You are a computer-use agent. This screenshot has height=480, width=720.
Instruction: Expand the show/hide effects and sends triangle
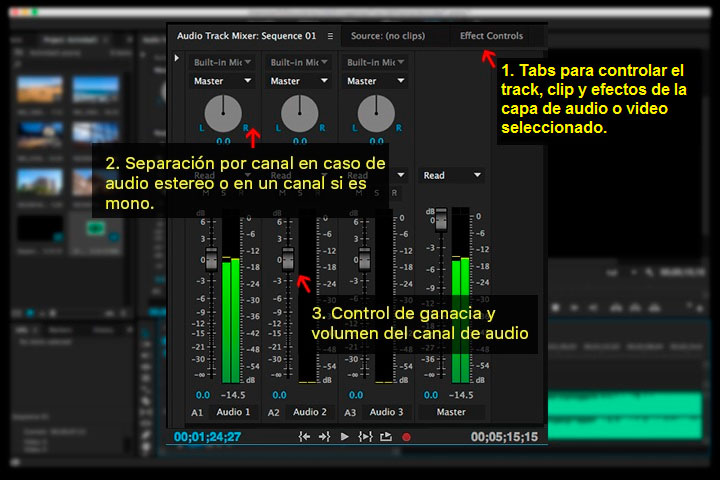coord(177,58)
